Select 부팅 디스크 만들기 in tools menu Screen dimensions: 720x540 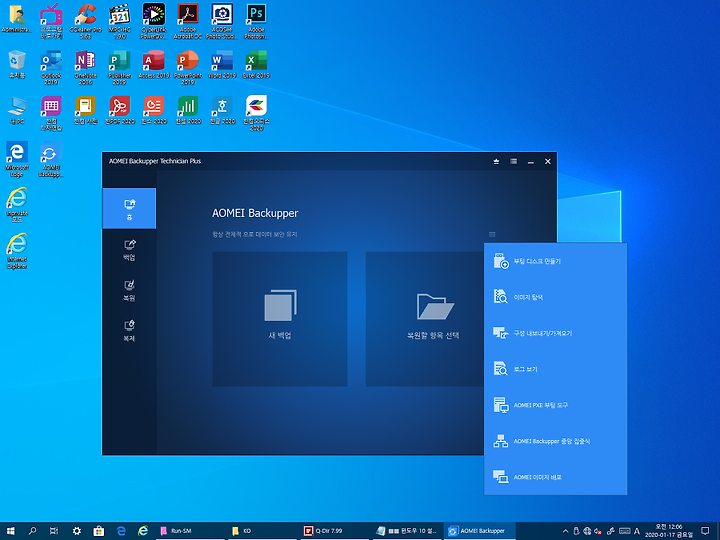(555, 261)
